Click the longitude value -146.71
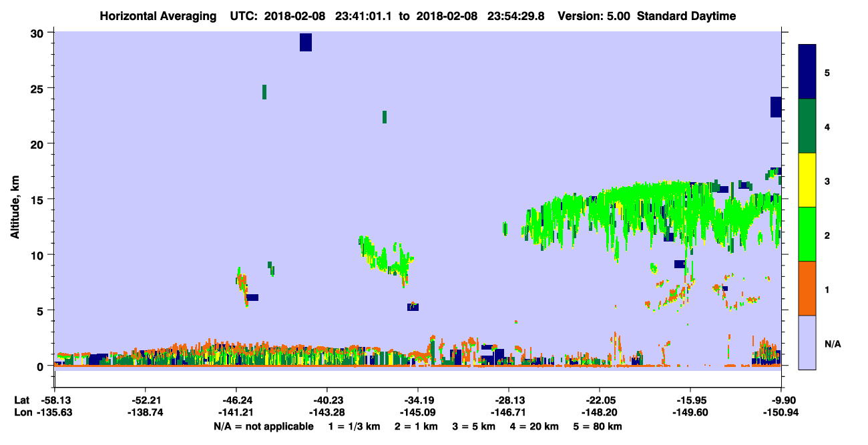 pyautogui.click(x=509, y=412)
